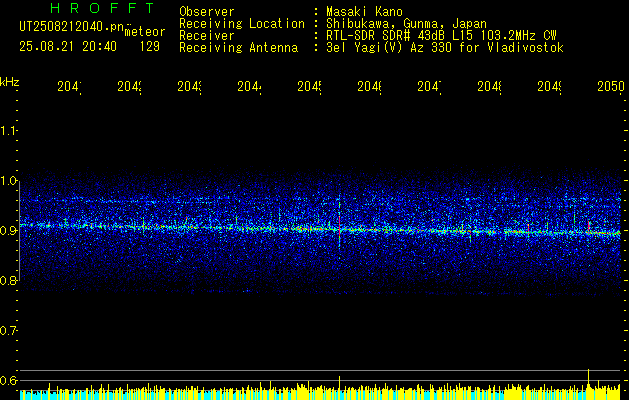Image resolution: width=629 pixels, height=400 pixels.
Task: Click the 'Receiver' field label
Action: 207,36
